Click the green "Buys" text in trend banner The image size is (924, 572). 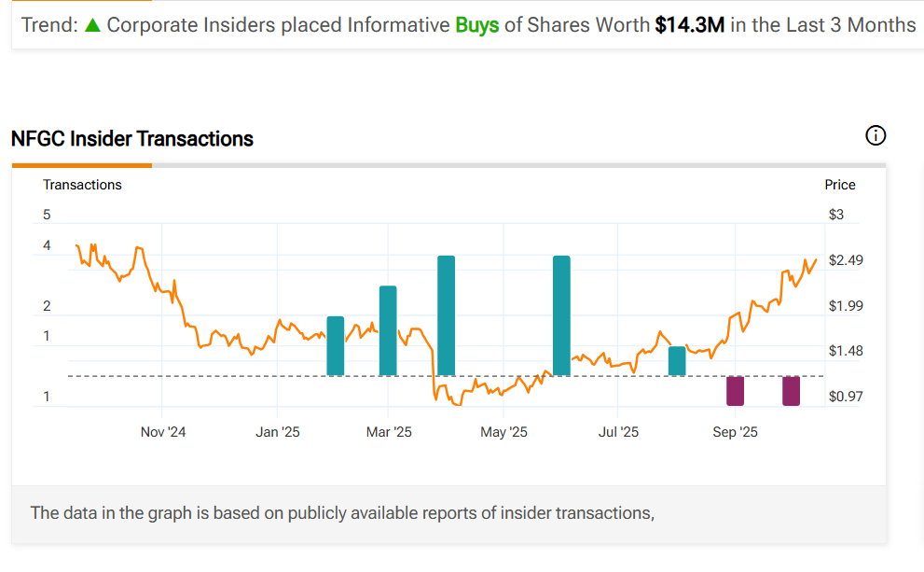tap(477, 25)
